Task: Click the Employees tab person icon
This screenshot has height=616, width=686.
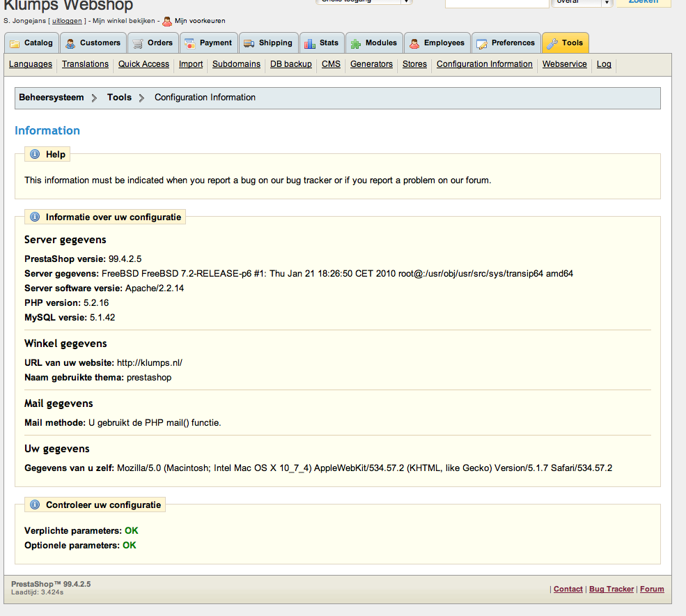Action: [x=414, y=43]
